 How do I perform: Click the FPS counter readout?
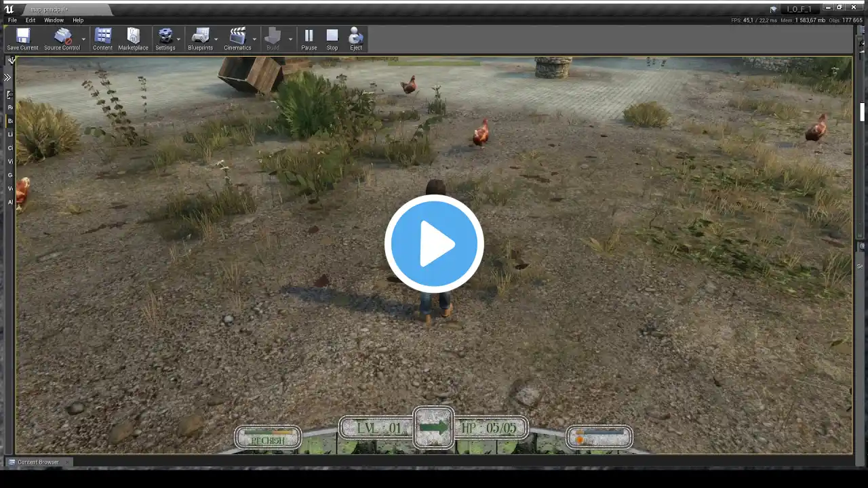click(754, 20)
